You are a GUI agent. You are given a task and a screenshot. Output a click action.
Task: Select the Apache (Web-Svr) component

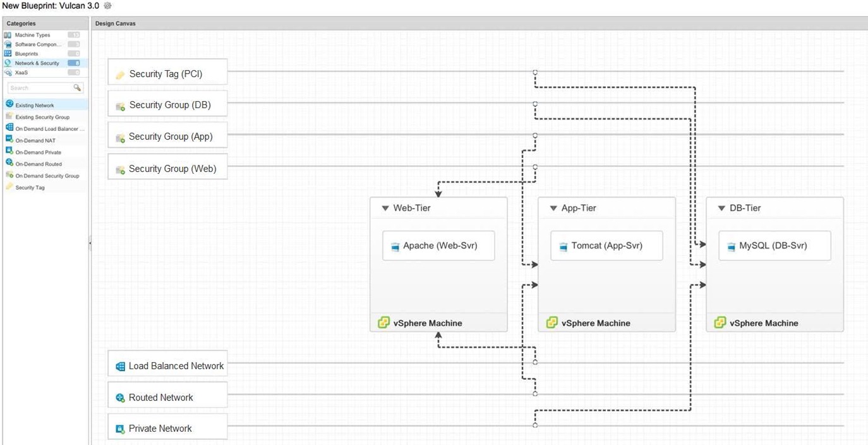coord(438,245)
